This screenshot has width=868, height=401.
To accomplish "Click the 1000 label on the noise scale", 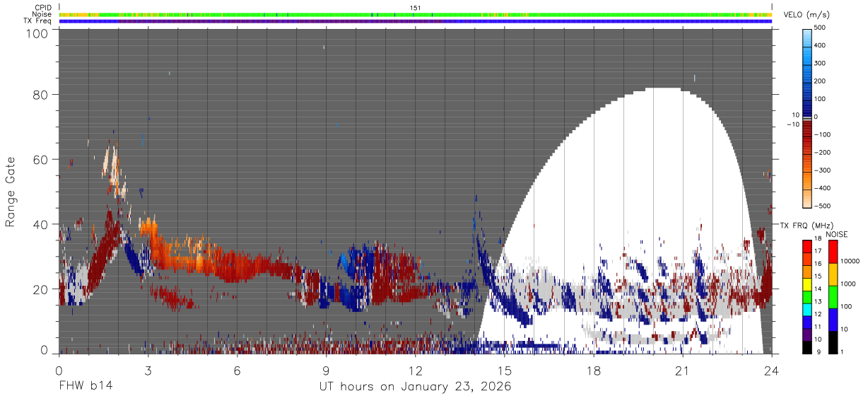I will coord(848,284).
